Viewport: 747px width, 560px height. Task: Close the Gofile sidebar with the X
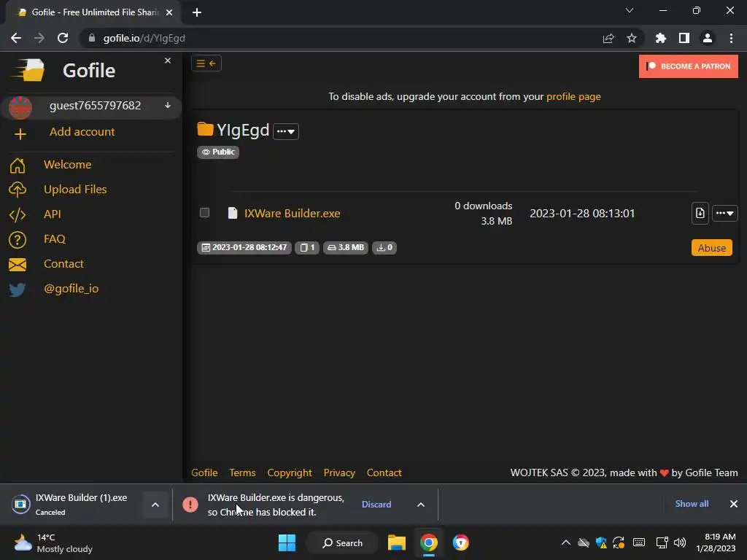coord(168,61)
